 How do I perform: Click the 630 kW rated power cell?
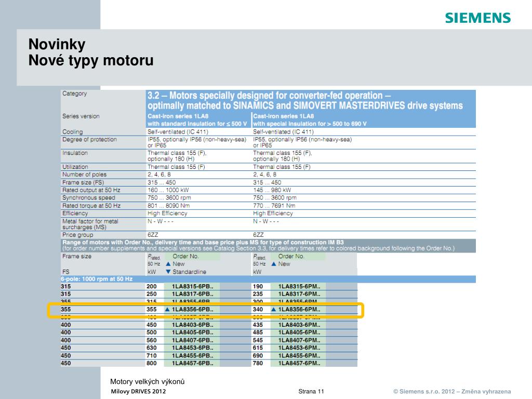click(152, 348)
